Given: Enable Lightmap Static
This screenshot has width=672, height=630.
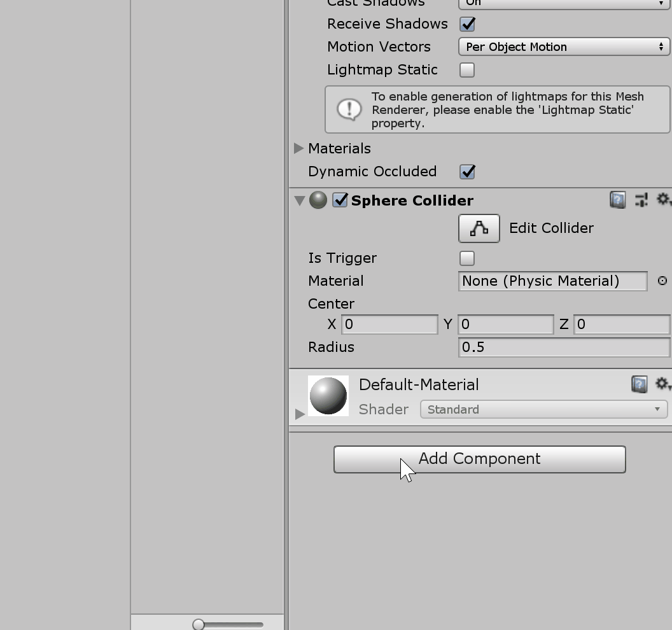Looking at the screenshot, I should point(466,69).
